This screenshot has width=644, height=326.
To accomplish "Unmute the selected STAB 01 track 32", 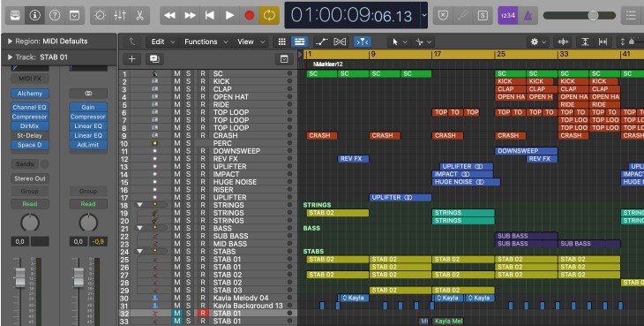I will [177, 314].
